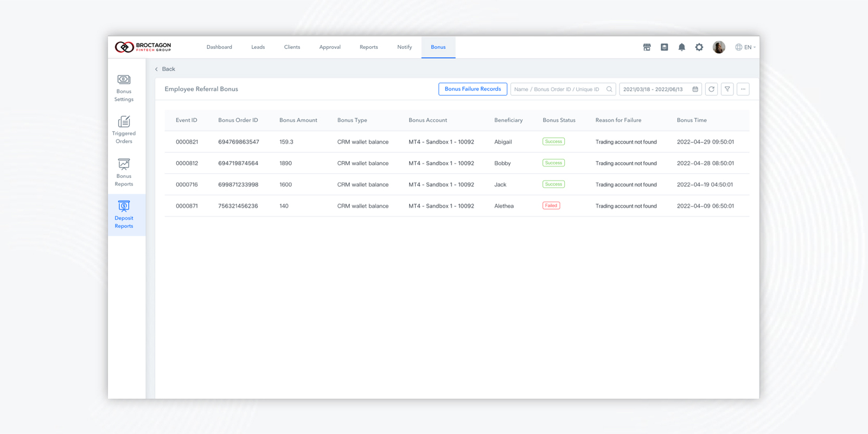Go to the Dashboard tab
868x434 pixels.
click(219, 47)
